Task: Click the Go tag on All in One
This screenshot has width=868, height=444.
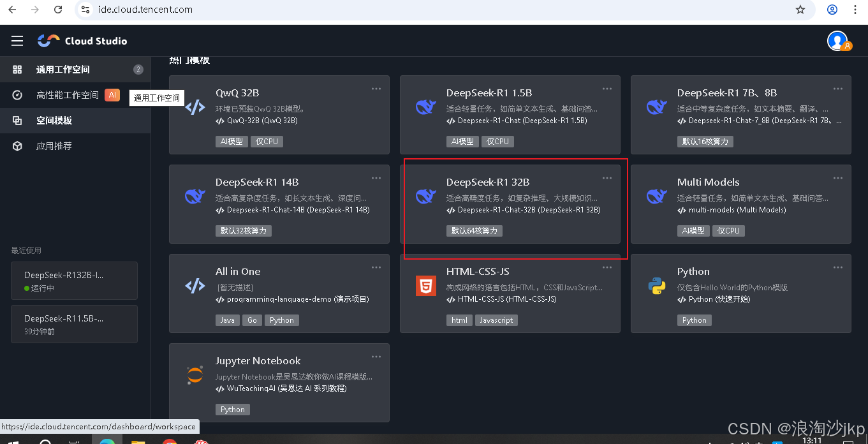Action: [253, 320]
